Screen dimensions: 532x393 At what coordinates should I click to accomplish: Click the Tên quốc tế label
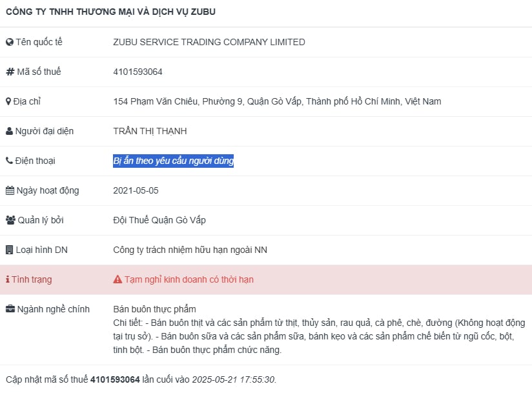point(39,42)
